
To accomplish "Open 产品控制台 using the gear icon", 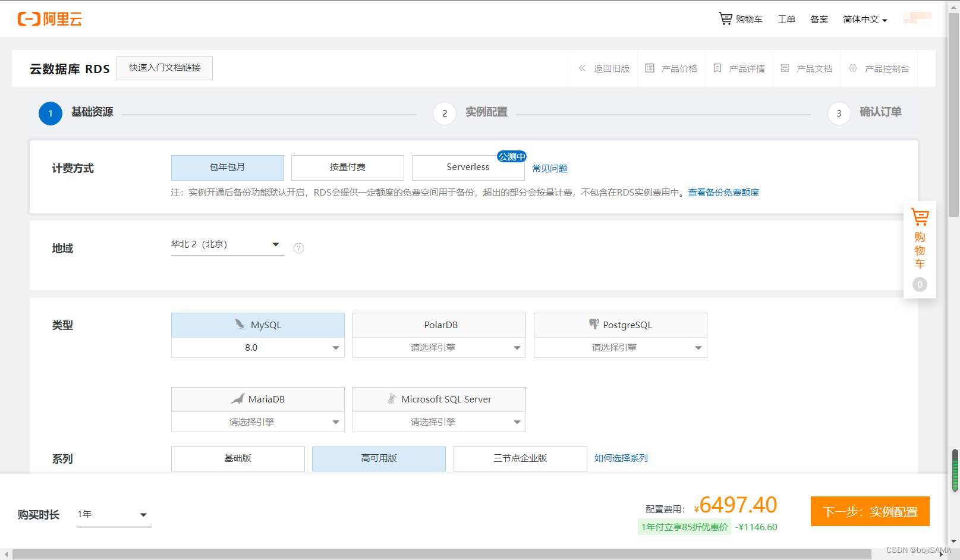I will [x=852, y=68].
